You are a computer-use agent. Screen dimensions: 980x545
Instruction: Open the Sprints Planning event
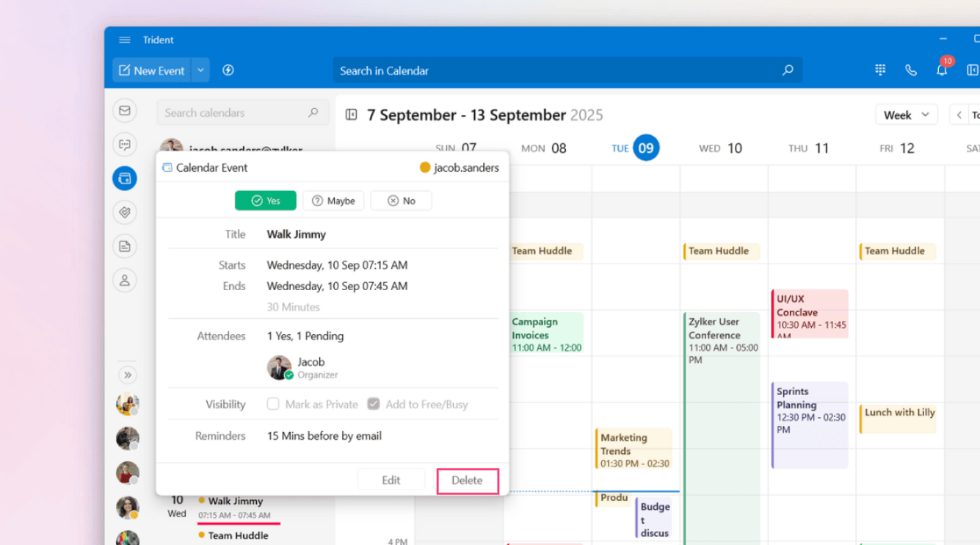click(x=810, y=425)
